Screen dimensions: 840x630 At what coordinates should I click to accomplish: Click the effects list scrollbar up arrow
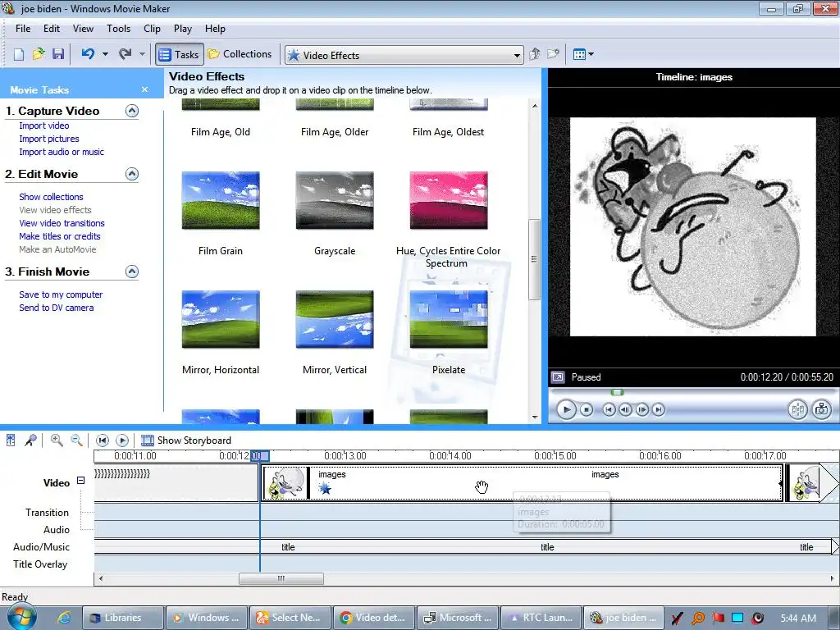(535, 106)
